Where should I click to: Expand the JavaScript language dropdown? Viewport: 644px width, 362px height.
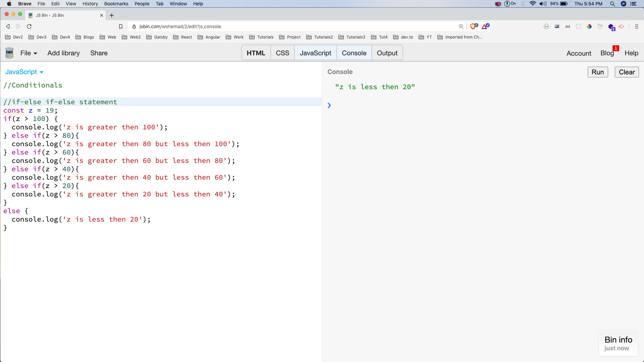click(x=24, y=72)
